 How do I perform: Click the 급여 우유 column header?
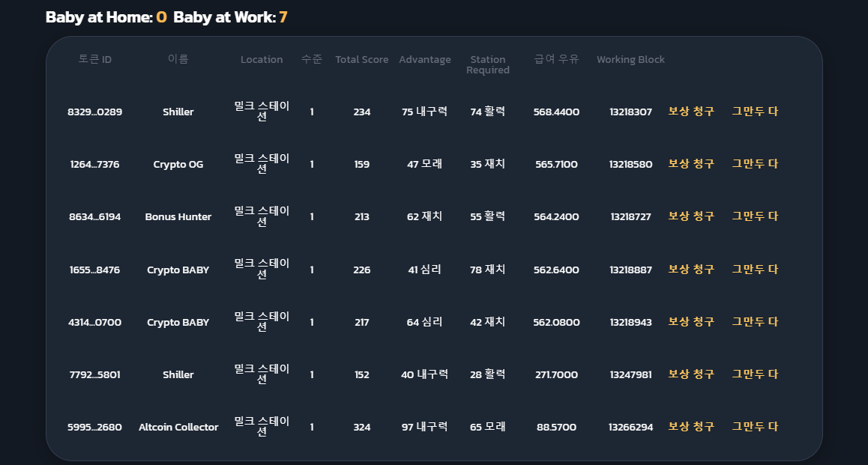coord(556,58)
